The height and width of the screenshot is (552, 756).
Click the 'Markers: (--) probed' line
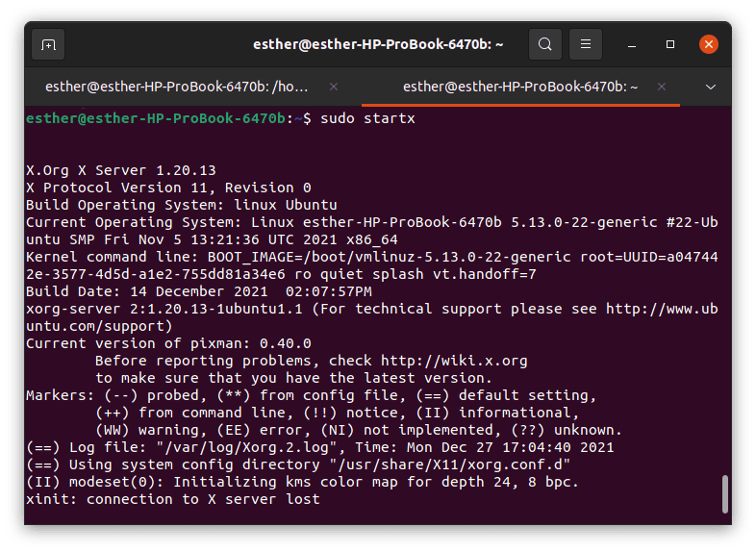(x=312, y=396)
